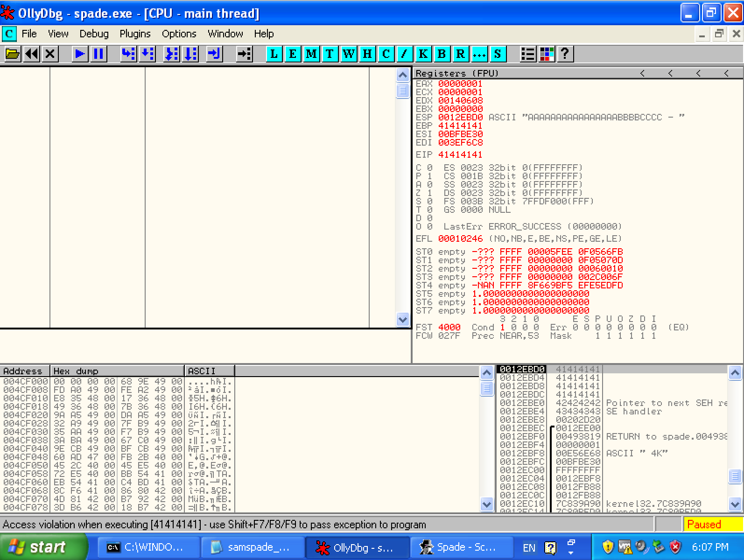Screen dimensions: 744x560
Task: Click the EN language indicator
Action: pos(529,547)
